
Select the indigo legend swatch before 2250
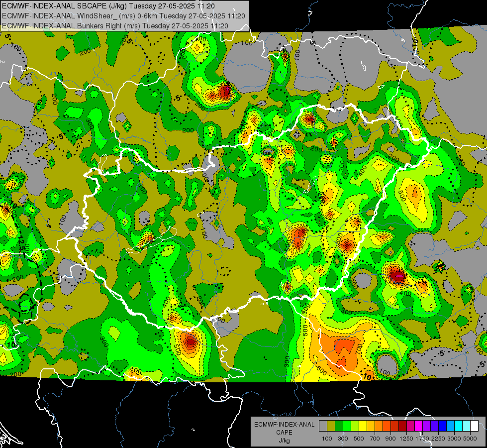pyautogui.click(x=434, y=426)
